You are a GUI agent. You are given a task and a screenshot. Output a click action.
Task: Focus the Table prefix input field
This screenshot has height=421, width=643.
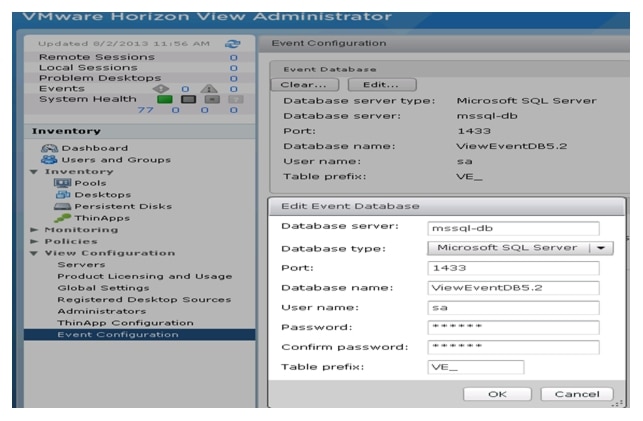click(x=475, y=367)
